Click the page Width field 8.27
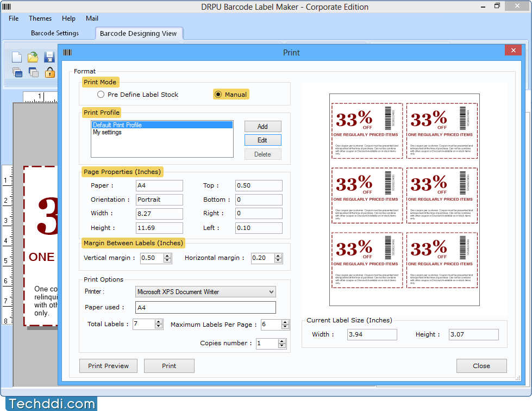This screenshot has height=411, width=532. click(159, 214)
